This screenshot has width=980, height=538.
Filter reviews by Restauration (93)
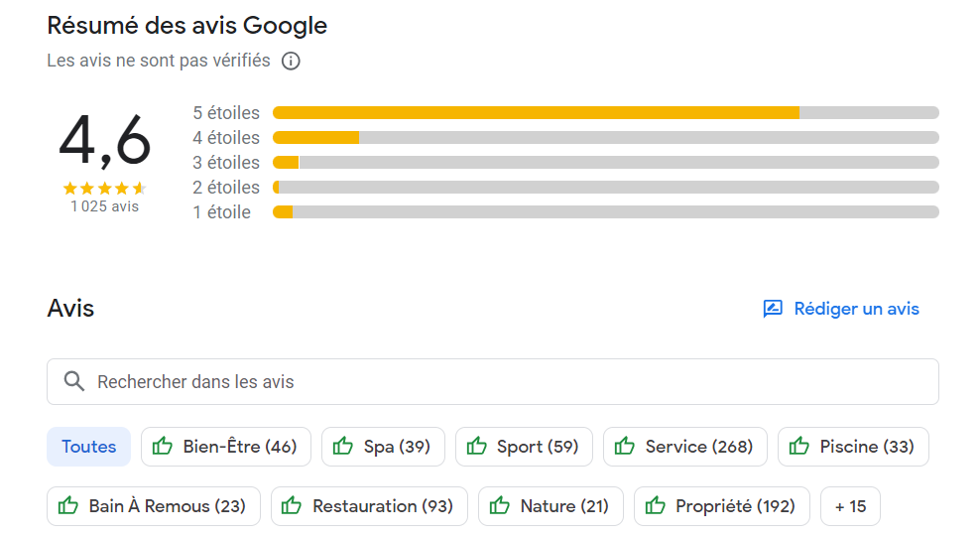pyautogui.click(x=369, y=506)
